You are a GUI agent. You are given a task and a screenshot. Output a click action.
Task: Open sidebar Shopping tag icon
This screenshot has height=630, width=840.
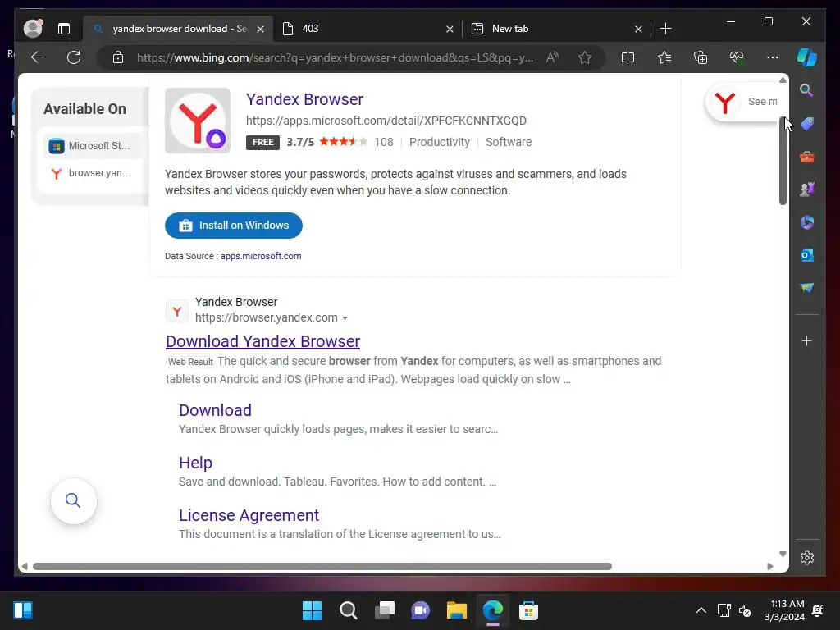[x=807, y=124]
